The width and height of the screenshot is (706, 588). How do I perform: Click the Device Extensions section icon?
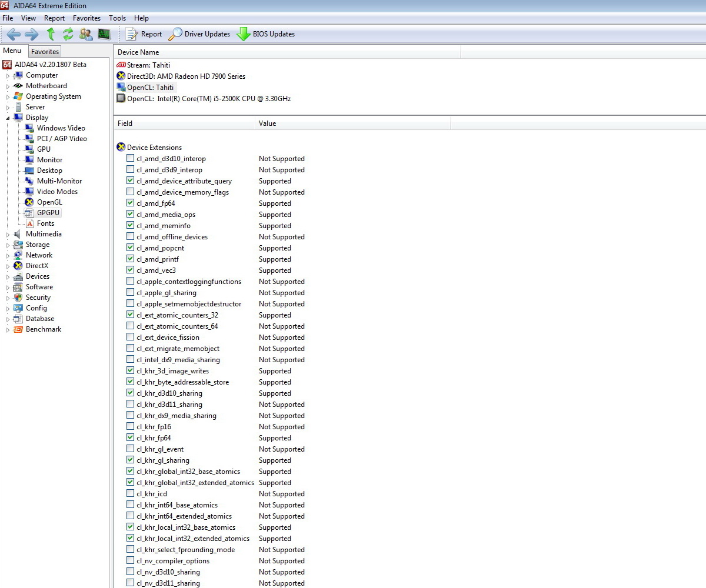(x=121, y=148)
